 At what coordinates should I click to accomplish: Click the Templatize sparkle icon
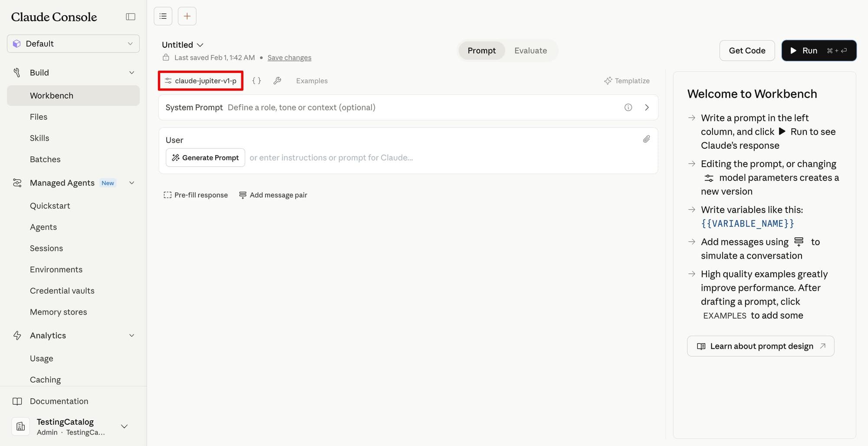click(608, 81)
